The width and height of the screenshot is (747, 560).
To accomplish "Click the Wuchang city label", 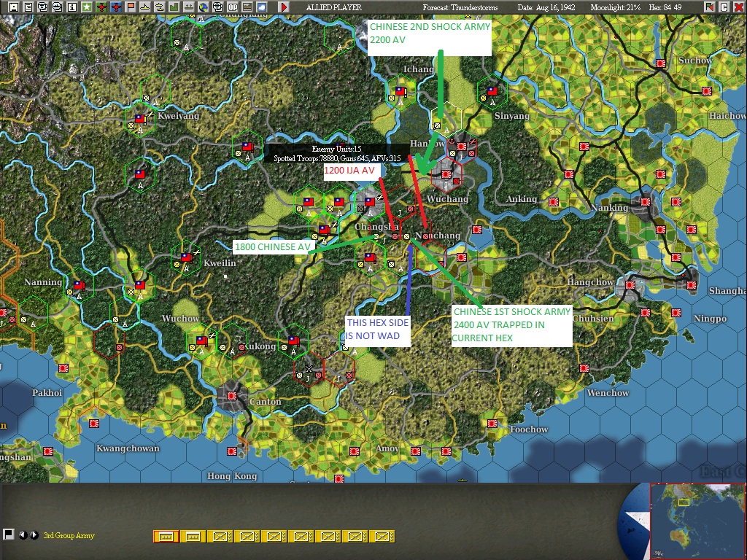I will point(447,198).
